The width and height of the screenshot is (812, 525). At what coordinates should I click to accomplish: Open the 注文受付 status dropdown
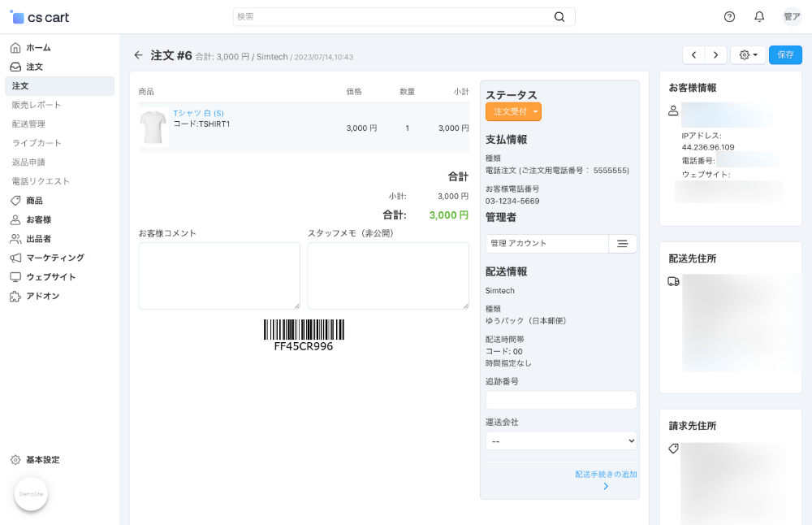pos(513,111)
